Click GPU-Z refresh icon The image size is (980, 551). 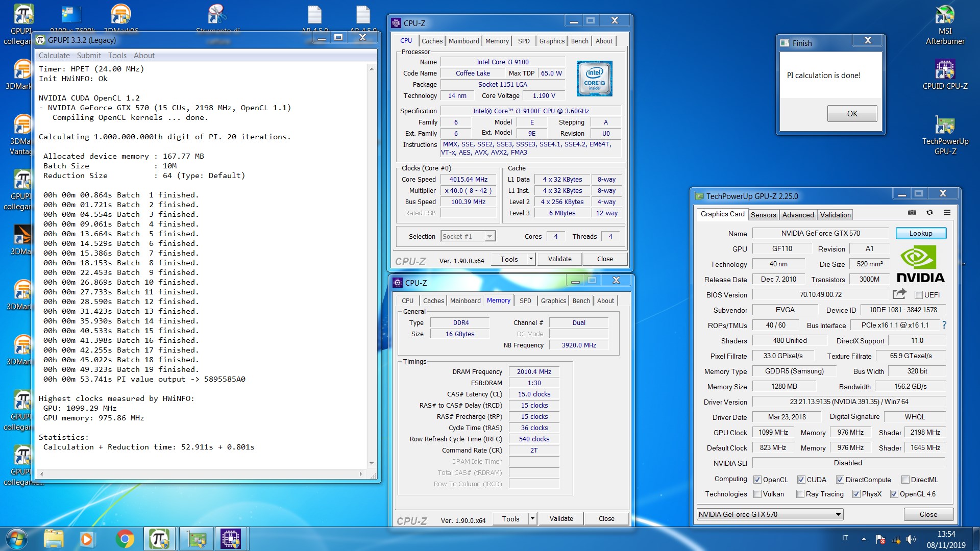tap(929, 213)
